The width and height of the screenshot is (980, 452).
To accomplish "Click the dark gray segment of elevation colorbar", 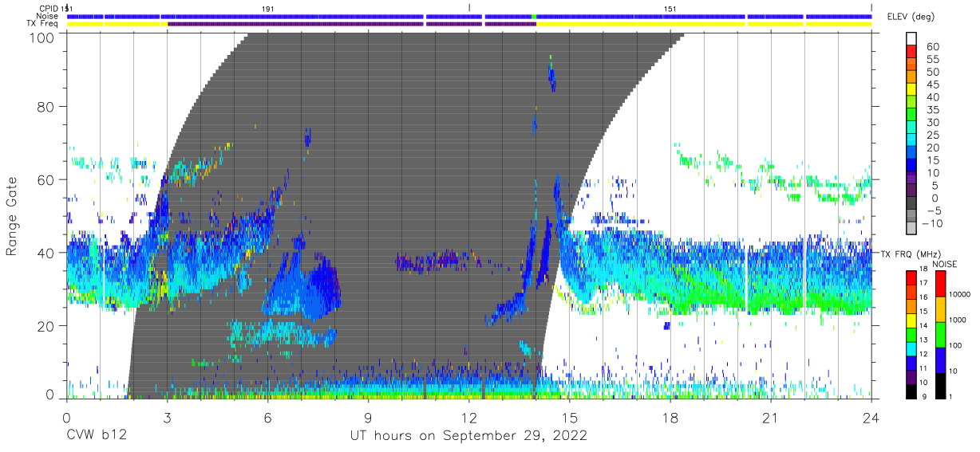I will point(913,204).
